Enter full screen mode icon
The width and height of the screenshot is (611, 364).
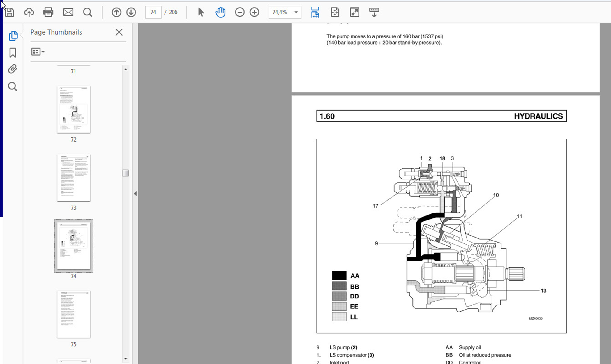coord(354,12)
